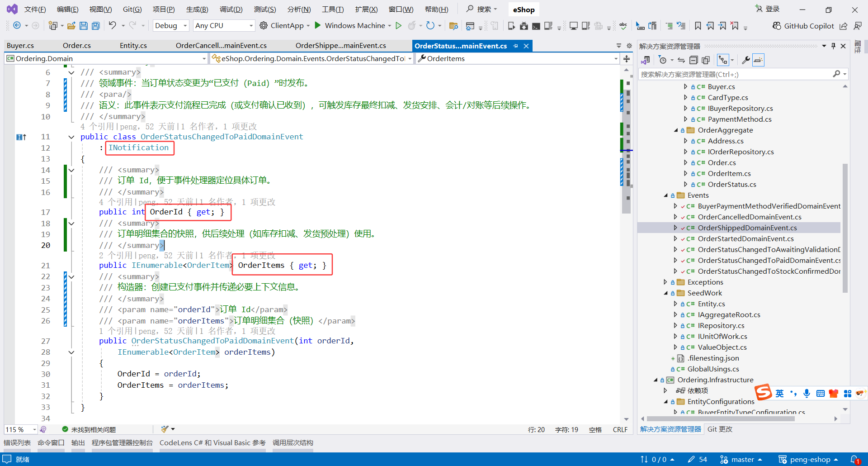Switch to the Buyer.cs tab
This screenshot has width=868, height=466.
pyautogui.click(x=20, y=45)
